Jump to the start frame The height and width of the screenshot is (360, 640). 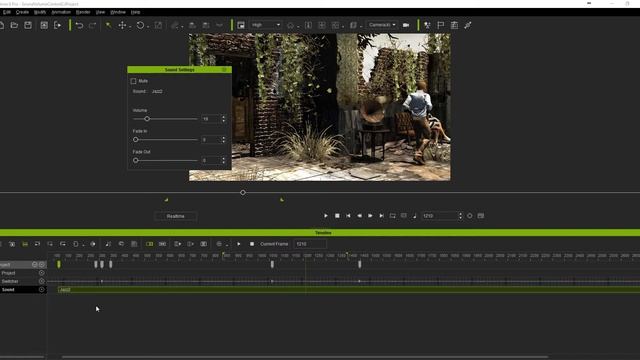click(x=348, y=216)
